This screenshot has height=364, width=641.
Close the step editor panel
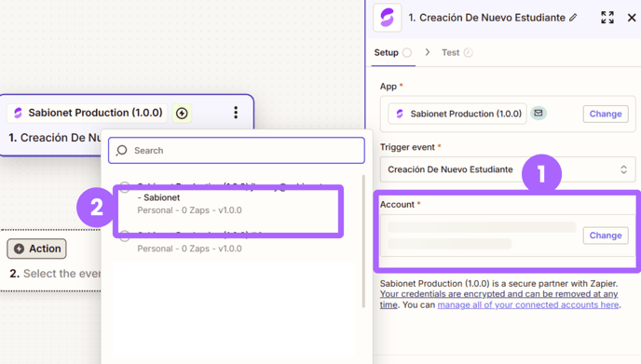click(x=632, y=18)
